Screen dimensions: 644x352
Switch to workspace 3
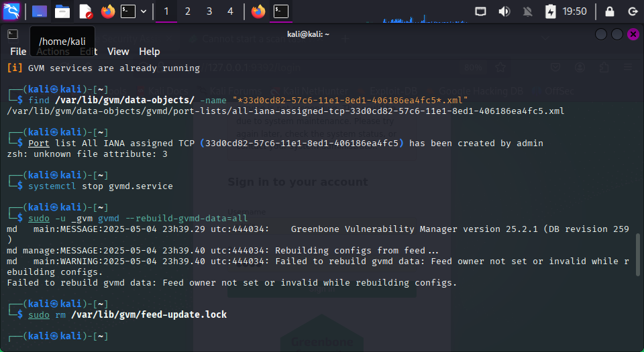click(x=209, y=11)
